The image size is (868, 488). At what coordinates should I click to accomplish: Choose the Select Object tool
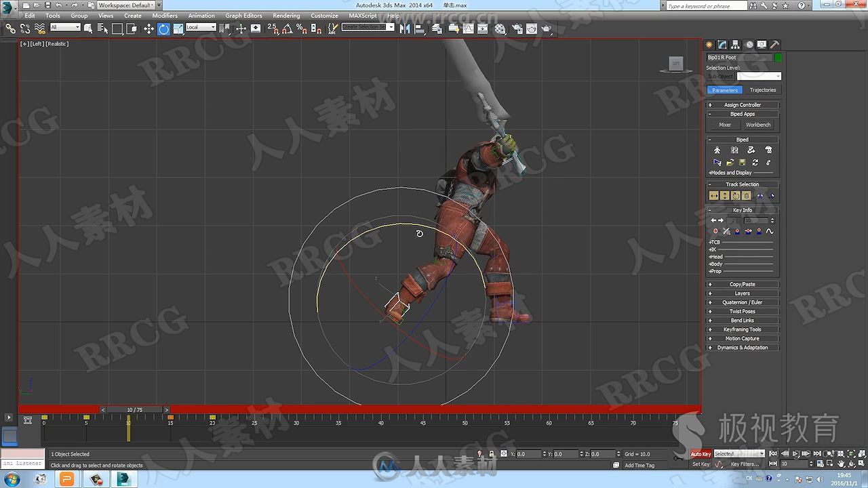[88, 28]
